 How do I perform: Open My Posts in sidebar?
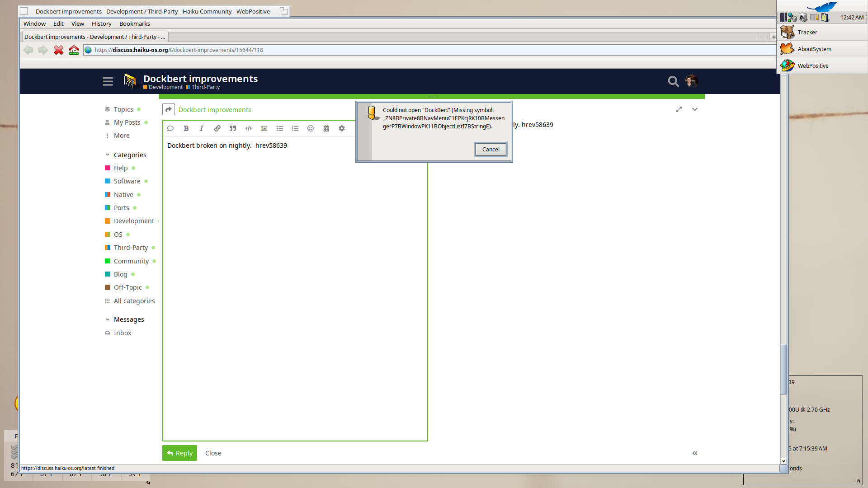(x=127, y=122)
